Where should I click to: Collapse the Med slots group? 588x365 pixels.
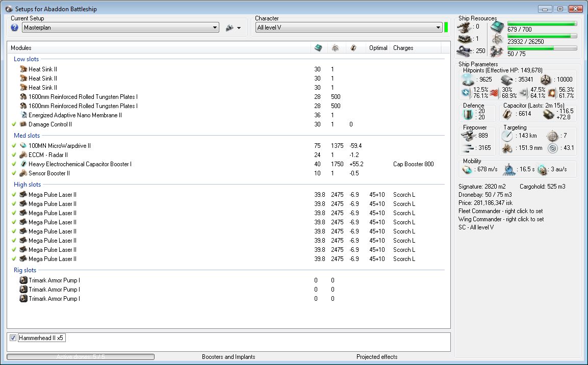(27, 136)
